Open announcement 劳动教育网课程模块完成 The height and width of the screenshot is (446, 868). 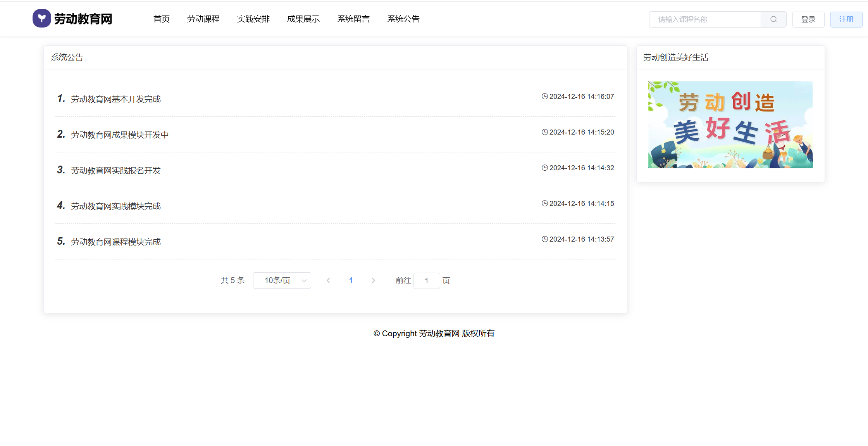(115, 242)
